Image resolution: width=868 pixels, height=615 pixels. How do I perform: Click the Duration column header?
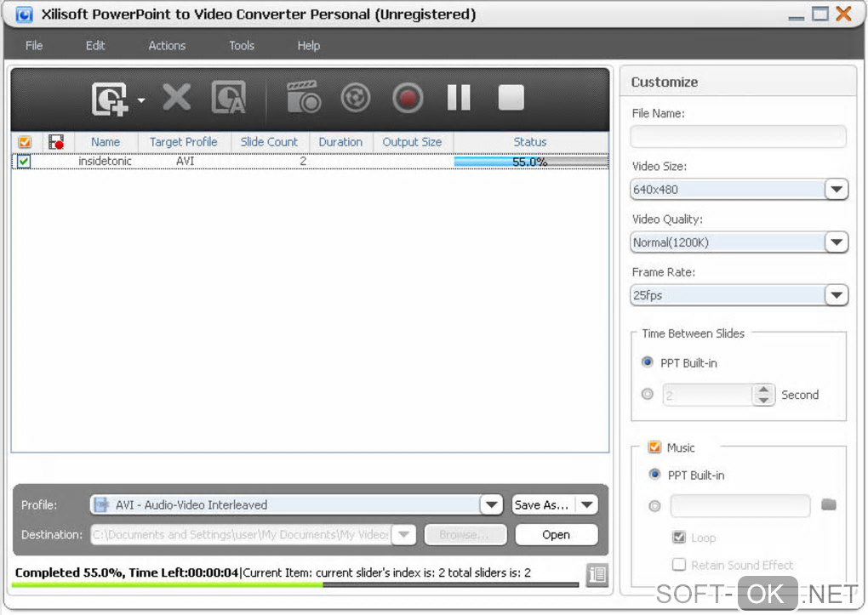point(340,142)
